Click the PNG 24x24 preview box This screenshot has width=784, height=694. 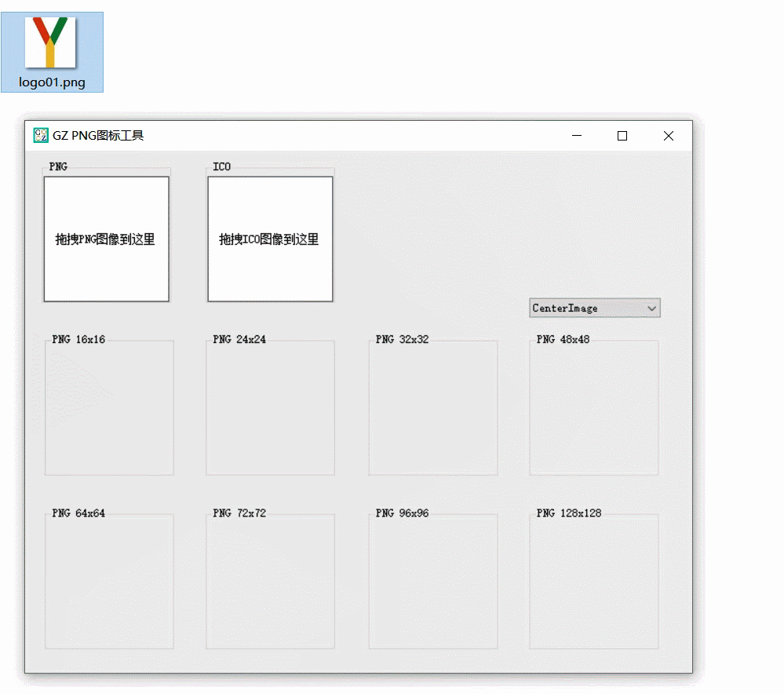[x=271, y=407]
